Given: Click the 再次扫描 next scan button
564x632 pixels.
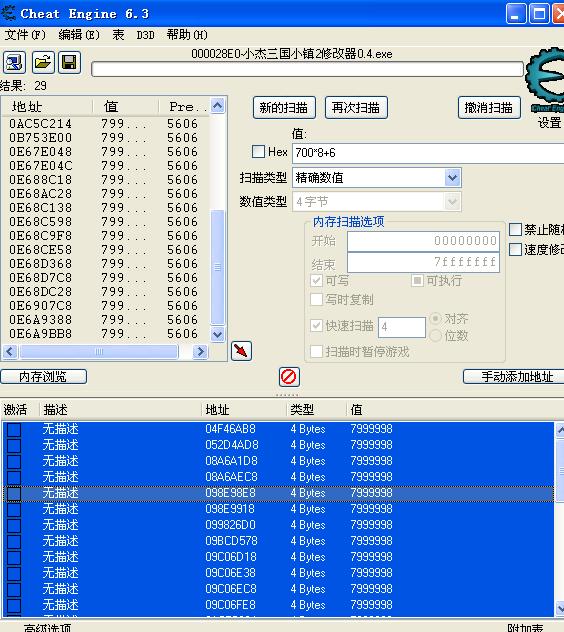Looking at the screenshot, I should coord(356,108).
